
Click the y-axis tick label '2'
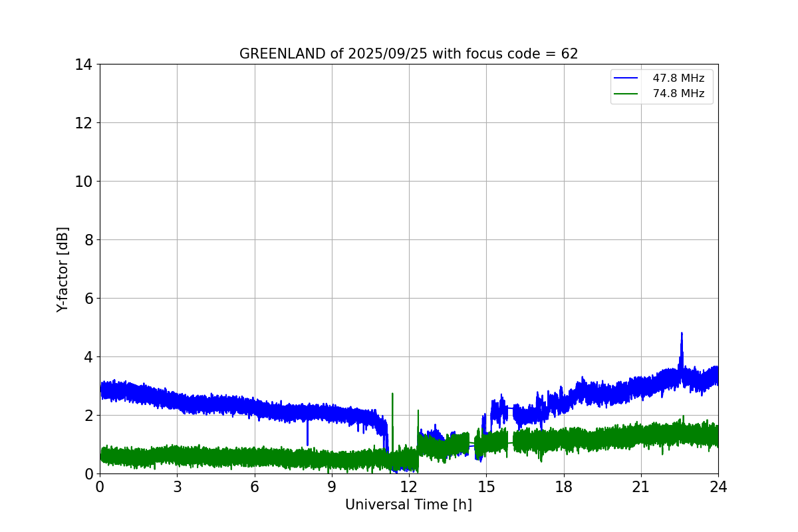point(87,416)
